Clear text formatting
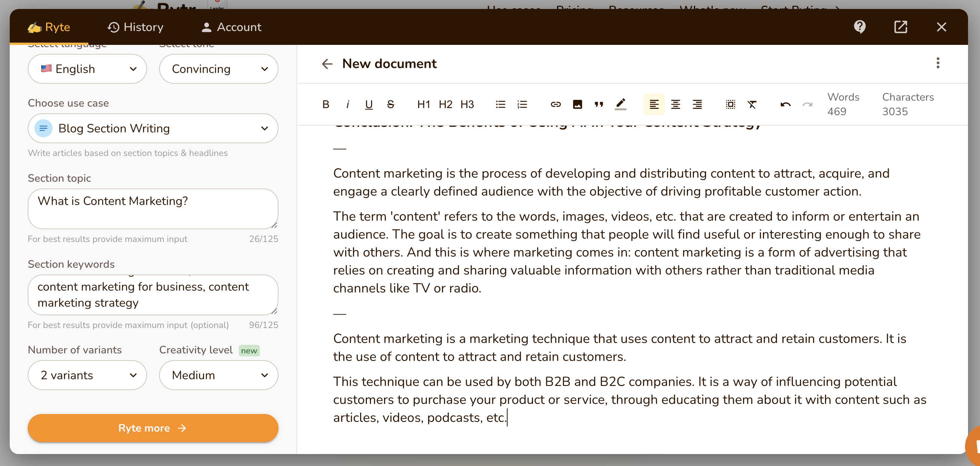The image size is (980, 466). [x=752, y=104]
